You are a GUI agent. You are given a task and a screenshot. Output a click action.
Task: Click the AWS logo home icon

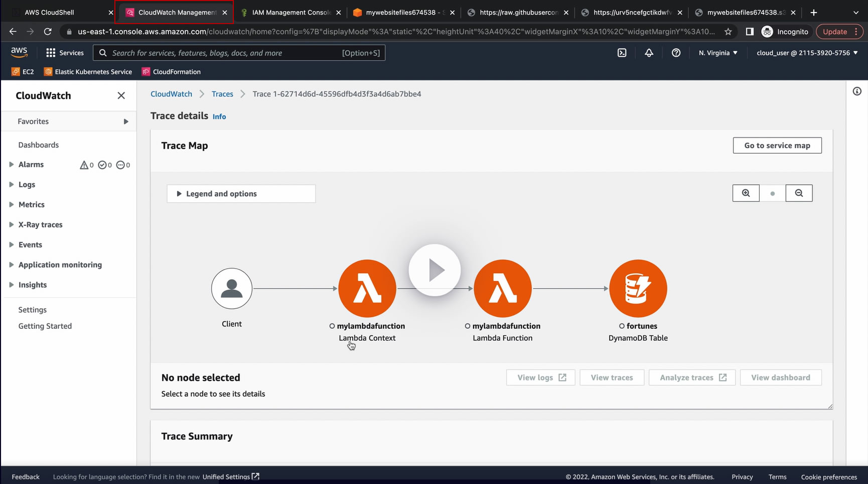[x=19, y=52]
